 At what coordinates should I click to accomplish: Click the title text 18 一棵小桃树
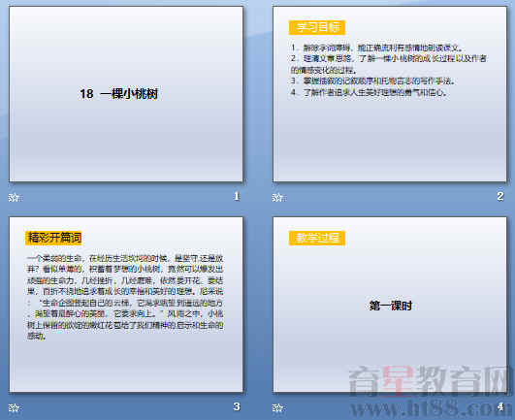(119, 94)
